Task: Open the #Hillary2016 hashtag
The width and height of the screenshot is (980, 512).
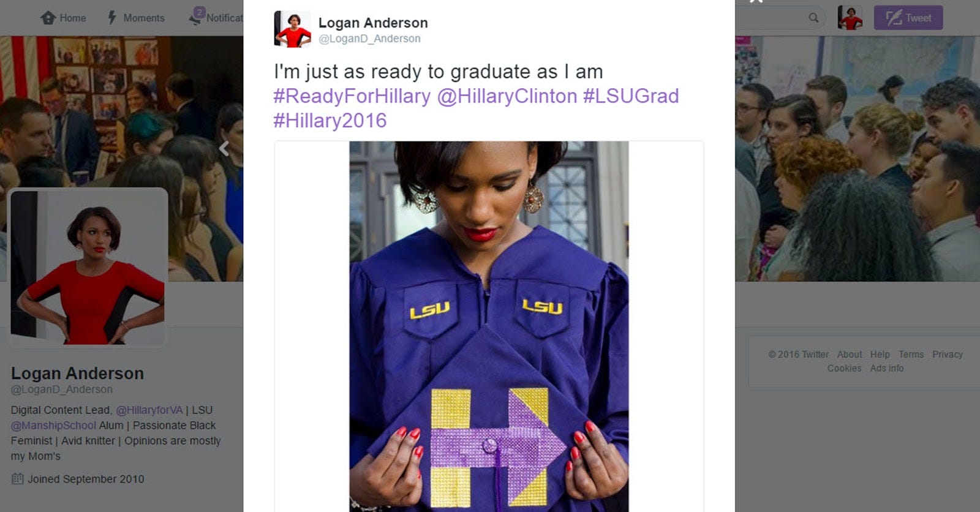Action: 330,121
